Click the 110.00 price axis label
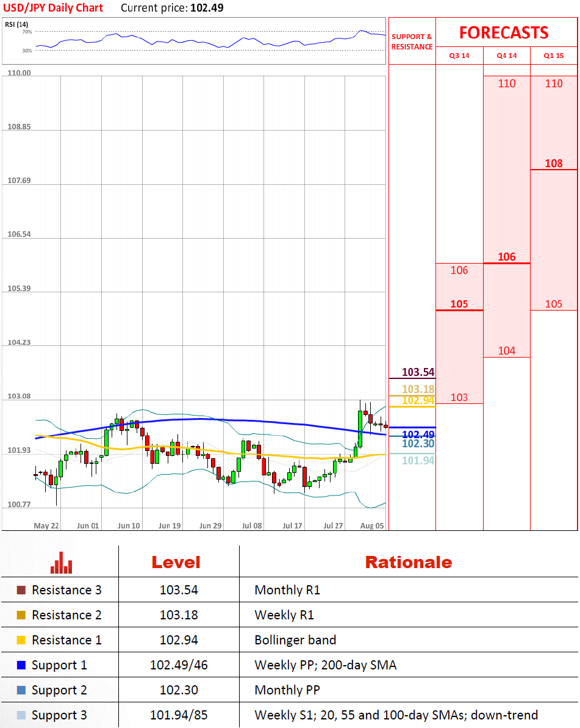 coord(19,73)
